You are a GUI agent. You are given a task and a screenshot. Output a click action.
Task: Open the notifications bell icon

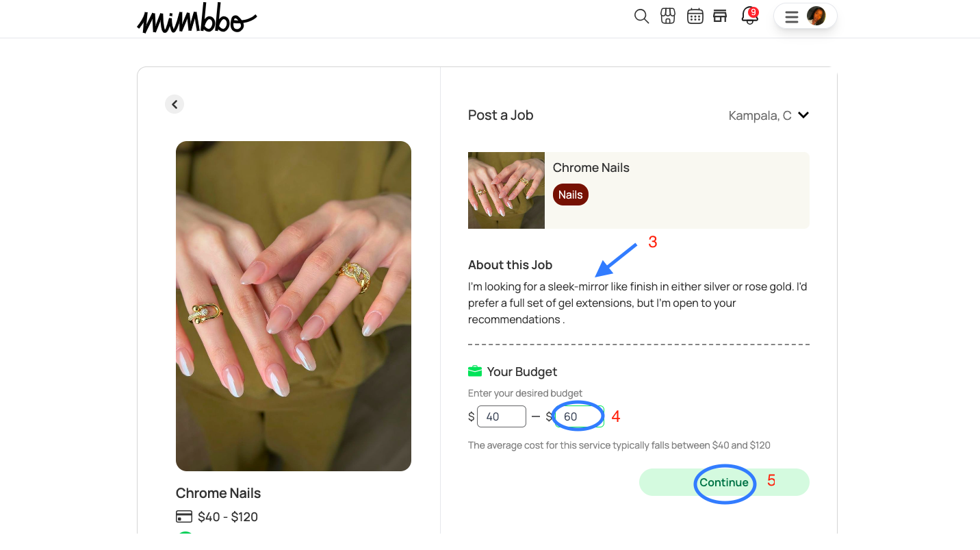click(x=749, y=16)
